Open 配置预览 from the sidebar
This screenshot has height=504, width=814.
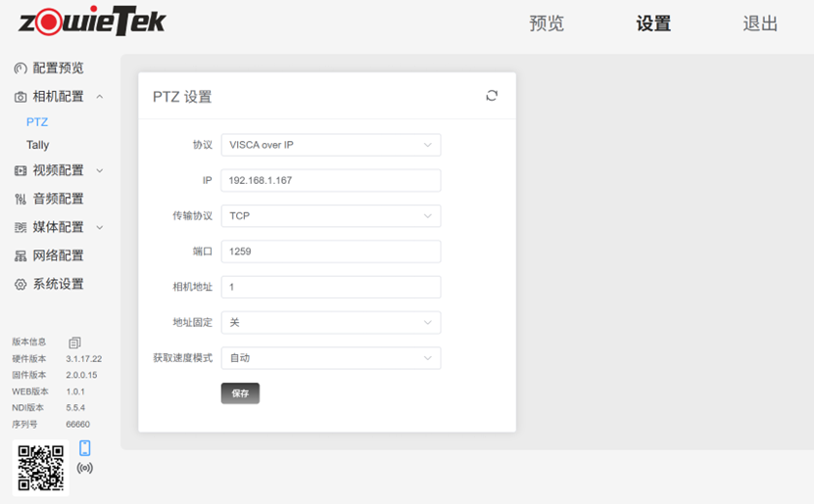click(x=58, y=69)
